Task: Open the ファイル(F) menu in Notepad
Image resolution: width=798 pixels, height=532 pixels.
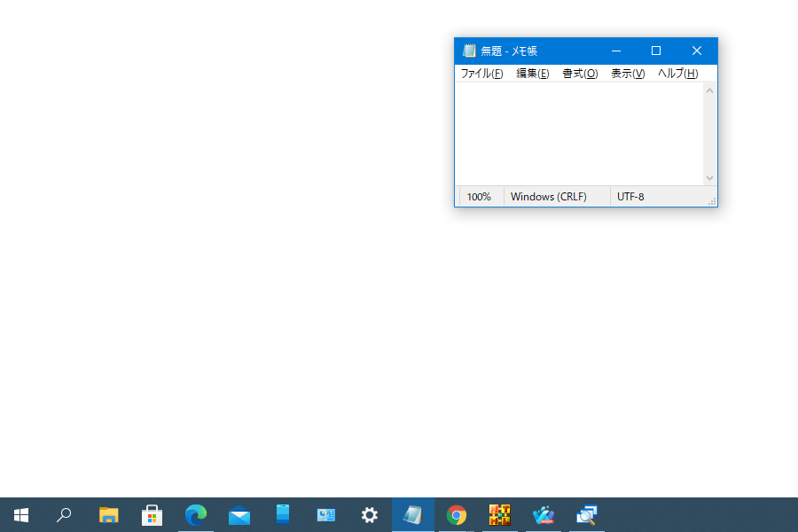Action: click(481, 74)
